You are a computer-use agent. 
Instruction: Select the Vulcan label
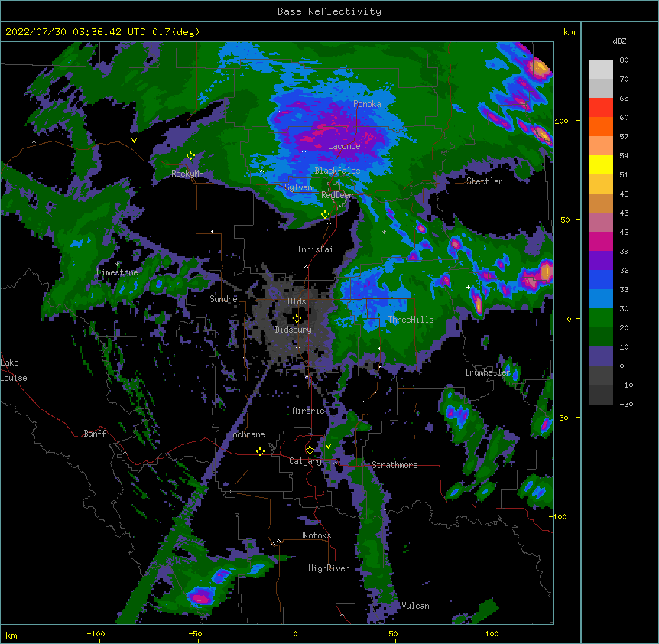(x=415, y=606)
